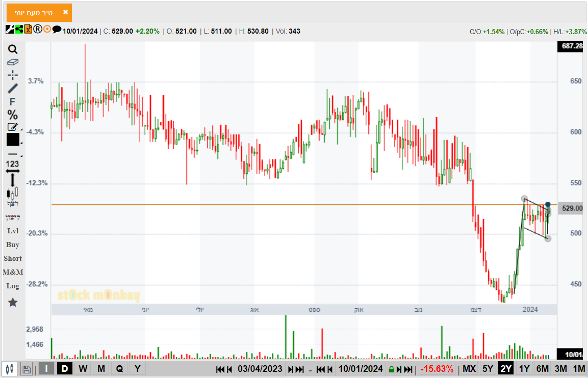
Task: Select the vertical double-arrow tool
Action: (x=13, y=180)
